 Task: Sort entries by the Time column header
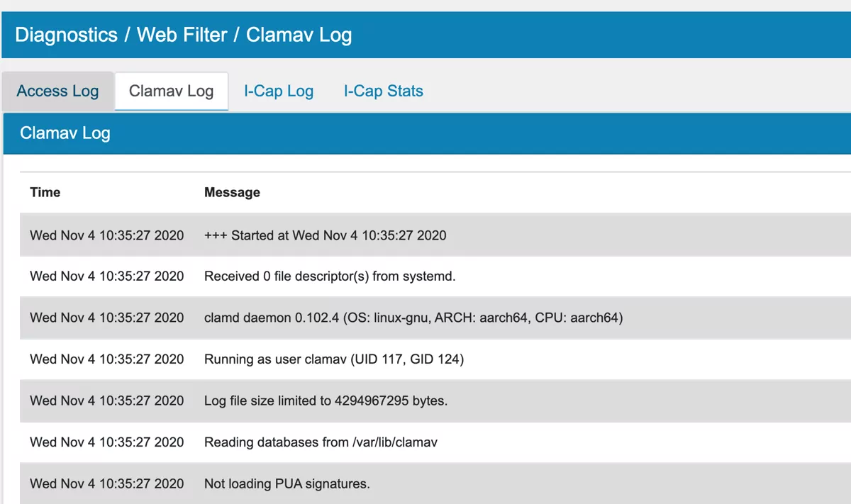(45, 192)
